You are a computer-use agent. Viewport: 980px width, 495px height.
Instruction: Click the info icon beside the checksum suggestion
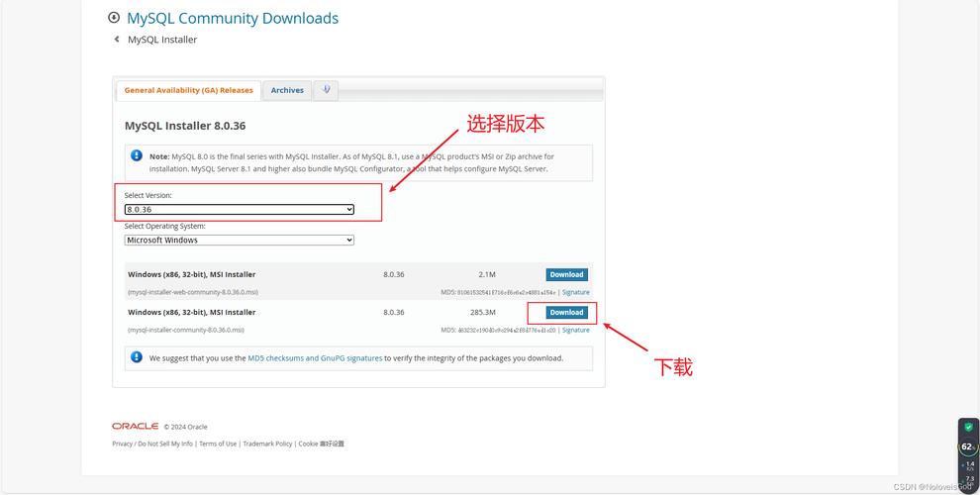[137, 356]
